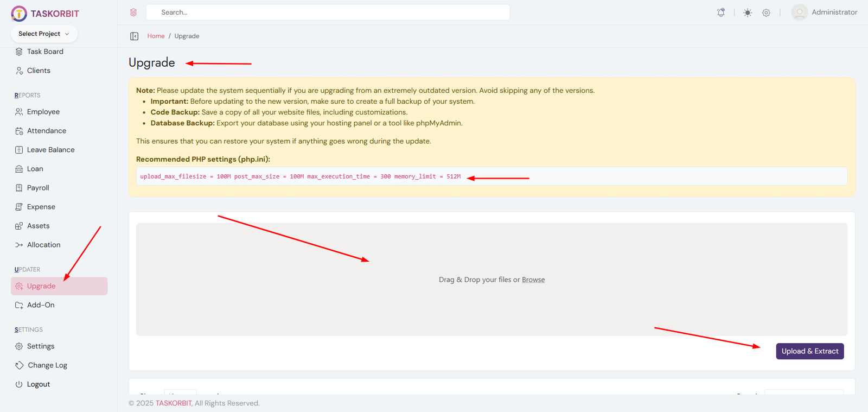Focus the Search input field
This screenshot has width=868, height=412.
click(328, 12)
